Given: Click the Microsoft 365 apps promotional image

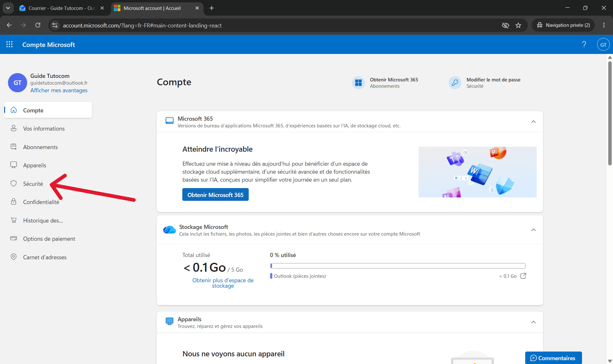Looking at the screenshot, I should (x=477, y=172).
